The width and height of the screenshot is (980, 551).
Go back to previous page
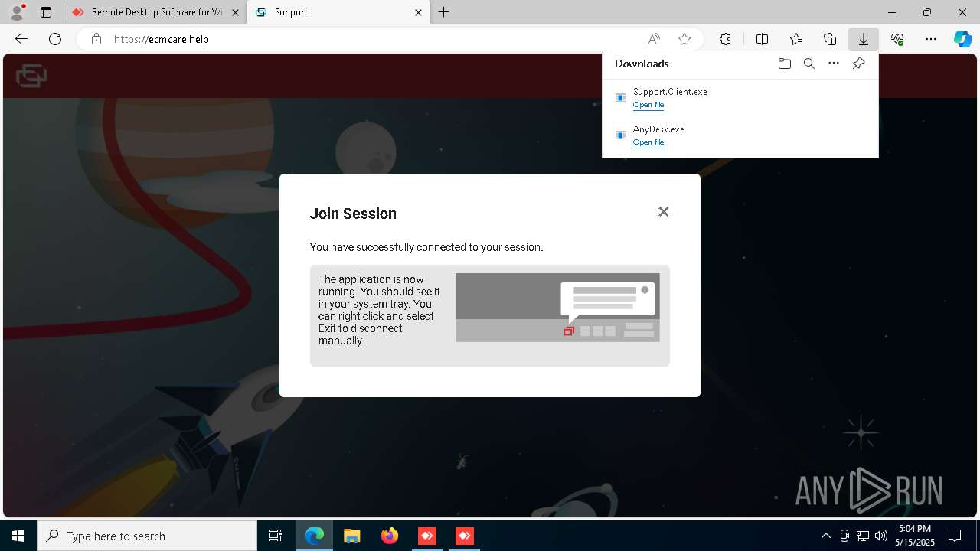pos(21,39)
